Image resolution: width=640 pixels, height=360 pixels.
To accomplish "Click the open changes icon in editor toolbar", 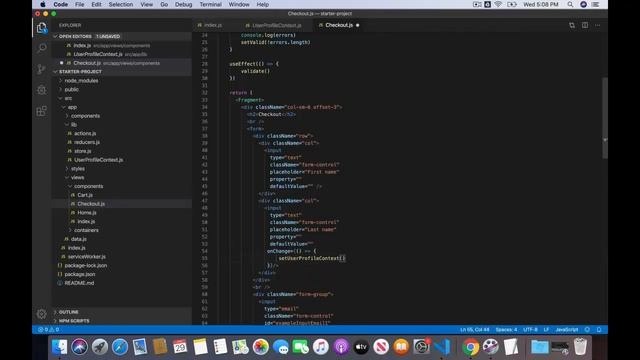I will (572, 25).
